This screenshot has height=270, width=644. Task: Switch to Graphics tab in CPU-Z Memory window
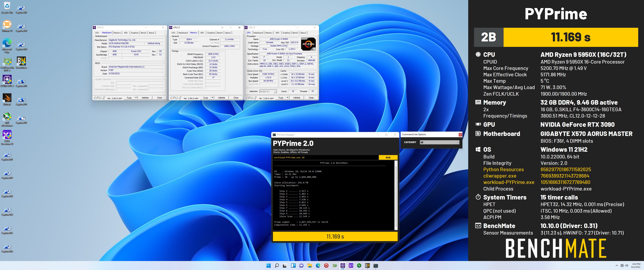(211, 33)
